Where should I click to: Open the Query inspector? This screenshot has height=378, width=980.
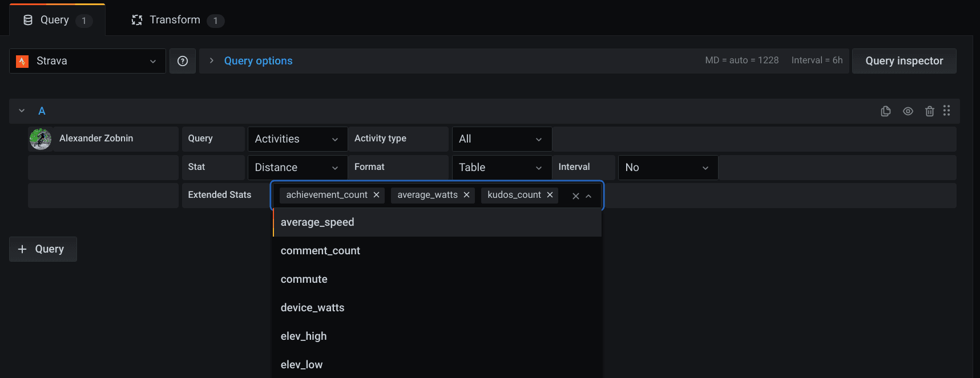pyautogui.click(x=904, y=61)
